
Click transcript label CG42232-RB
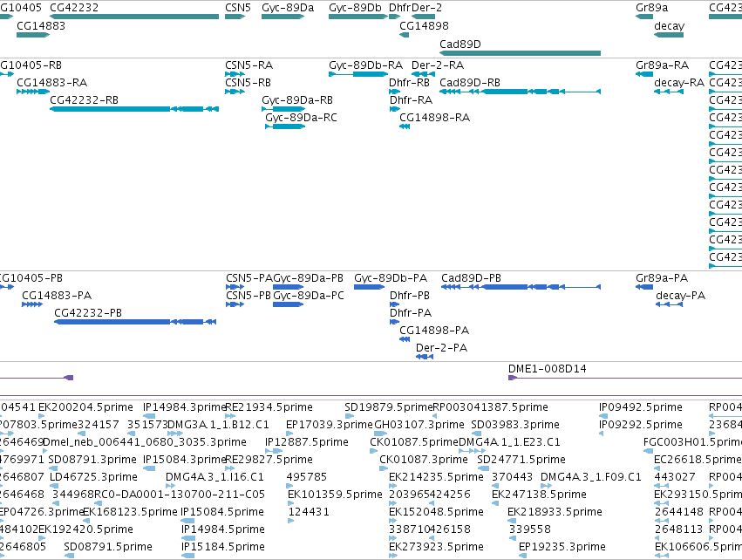click(85, 100)
